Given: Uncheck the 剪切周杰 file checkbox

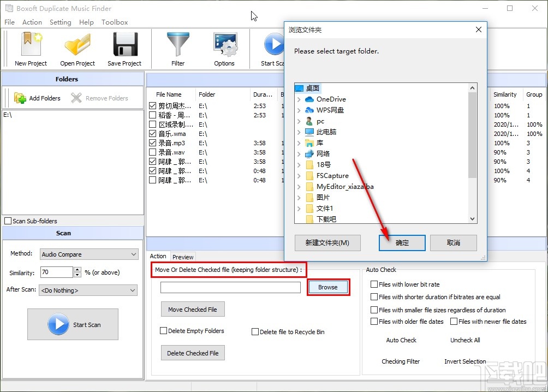Looking at the screenshot, I should [x=152, y=105].
